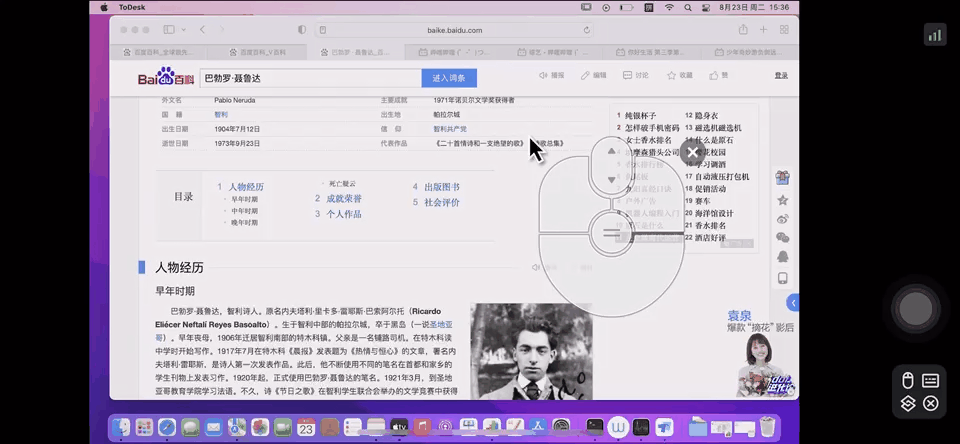
Task: Switch to 巴勃罗·聂鲁达 tab
Action: (x=356, y=52)
